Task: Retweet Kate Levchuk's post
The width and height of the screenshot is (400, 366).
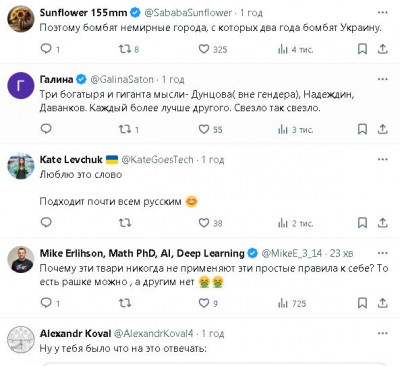Action: pos(125,223)
